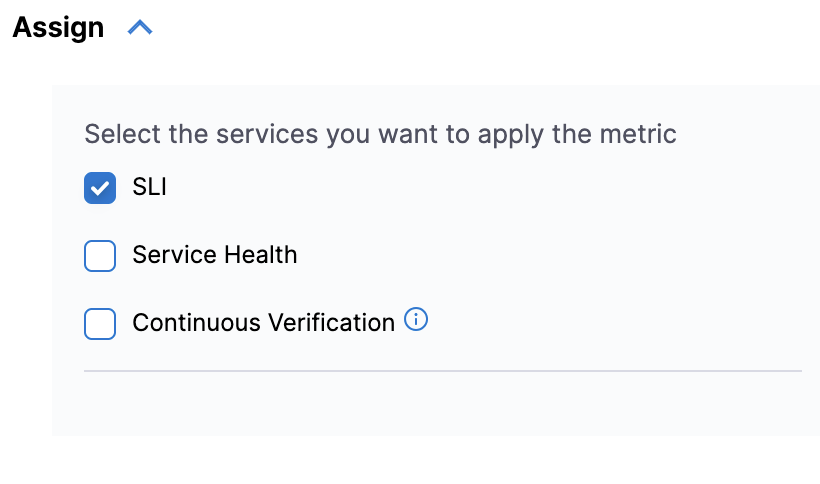Enable the Service Health checkbox

[100, 256]
